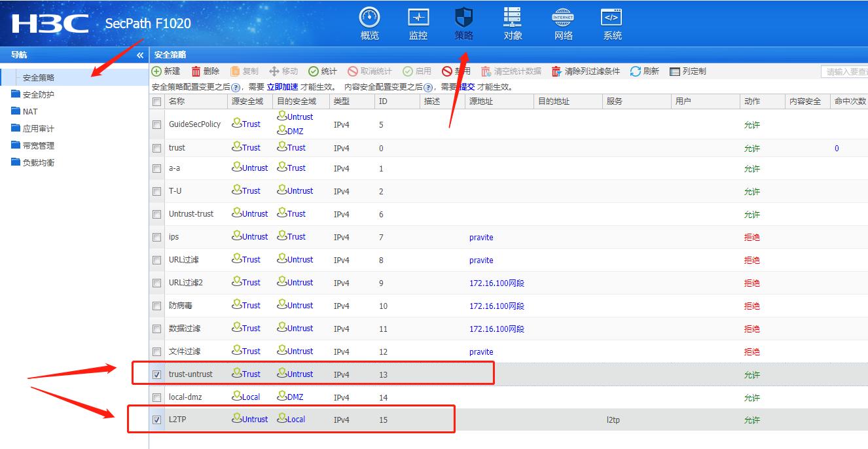Switch to 策略 (Policy) top tab
The image size is (868, 449).
click(x=464, y=24)
